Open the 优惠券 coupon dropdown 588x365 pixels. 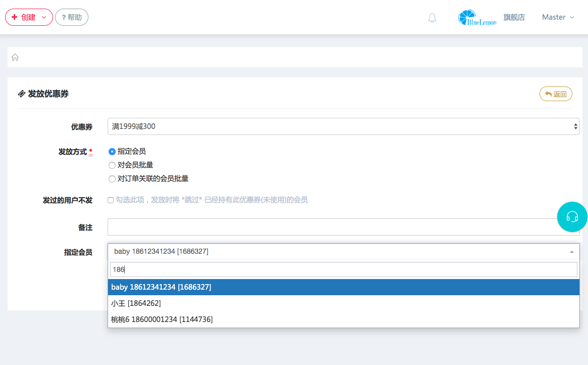(x=343, y=126)
